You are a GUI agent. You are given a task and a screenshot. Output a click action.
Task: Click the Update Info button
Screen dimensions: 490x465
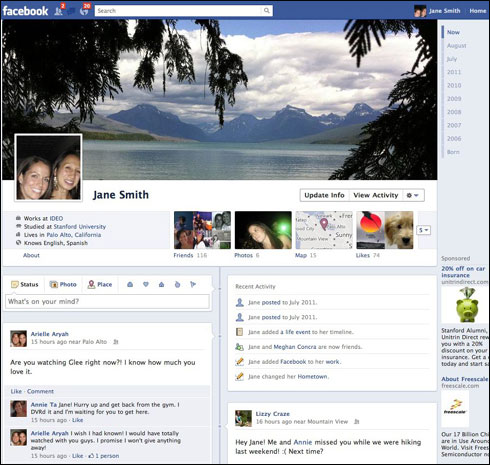coord(324,195)
